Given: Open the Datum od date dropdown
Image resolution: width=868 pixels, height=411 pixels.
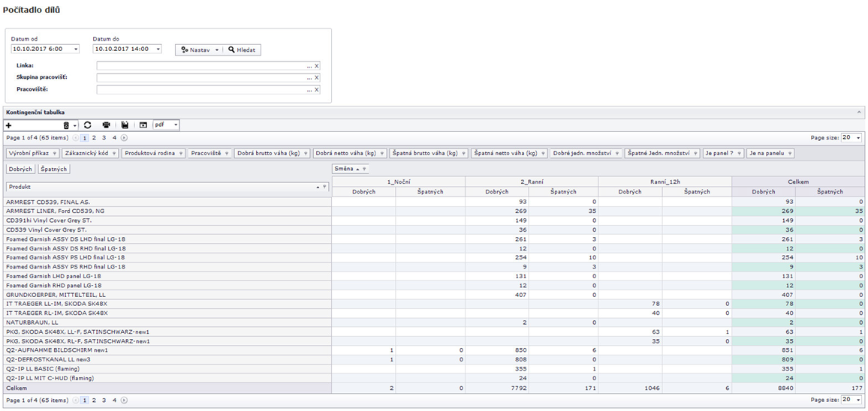Looking at the screenshot, I should coord(76,49).
